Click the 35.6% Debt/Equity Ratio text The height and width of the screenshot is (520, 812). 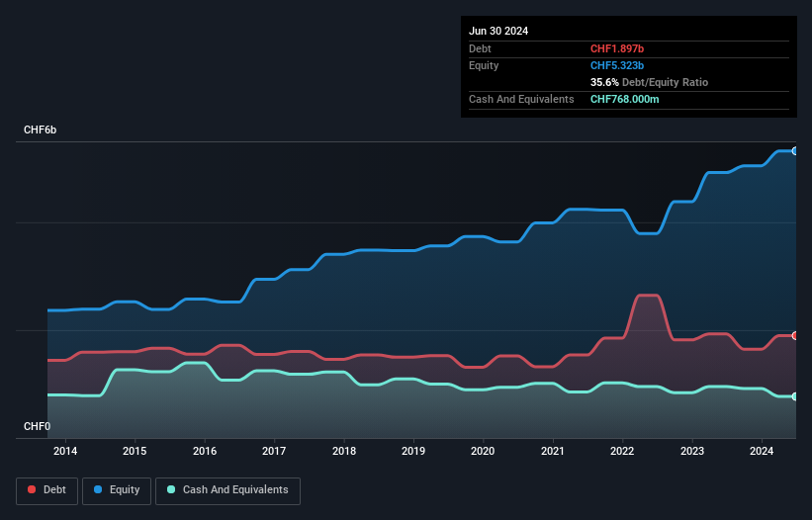(x=649, y=82)
